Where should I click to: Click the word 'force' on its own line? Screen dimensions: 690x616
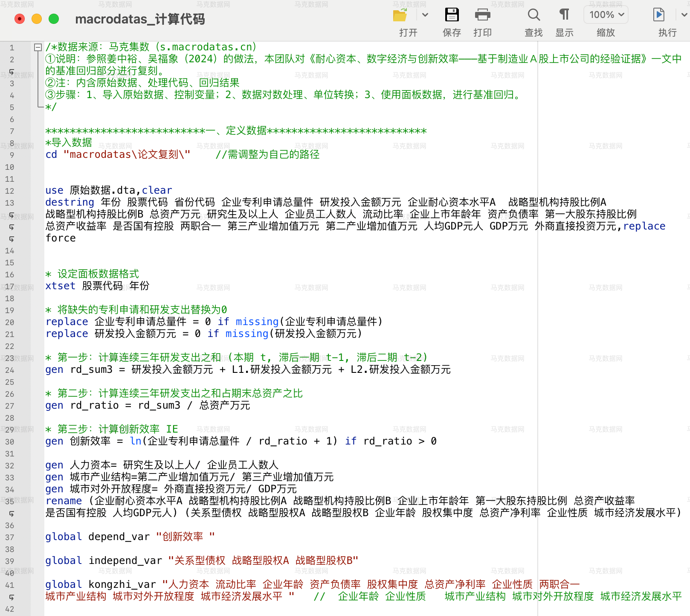tap(61, 238)
